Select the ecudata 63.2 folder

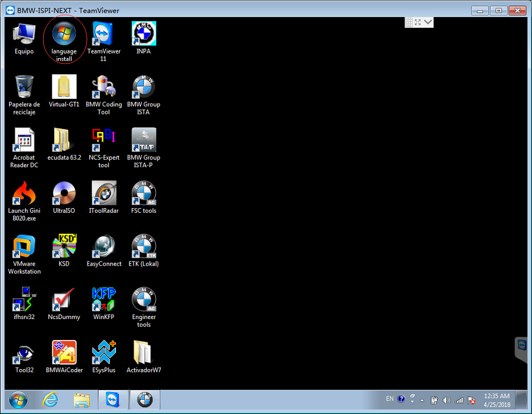tap(64, 144)
